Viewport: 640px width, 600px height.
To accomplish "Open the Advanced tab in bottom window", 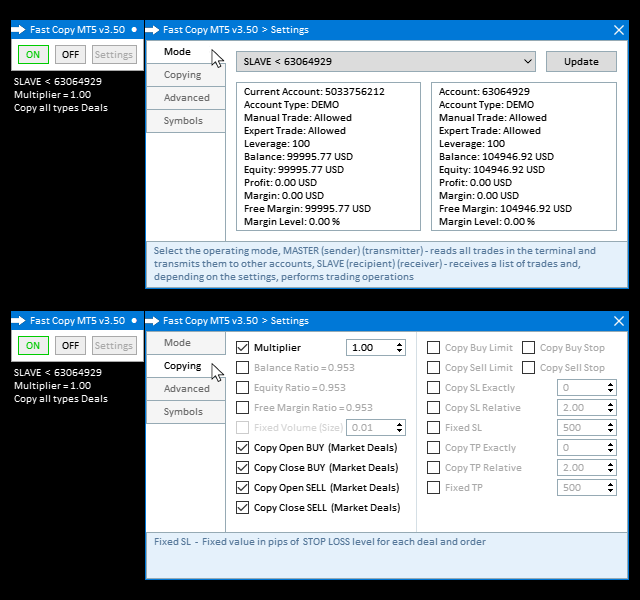I will click(185, 389).
